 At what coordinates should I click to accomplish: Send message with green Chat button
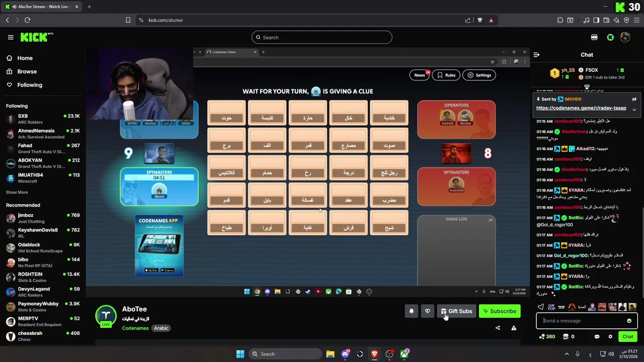(628, 336)
